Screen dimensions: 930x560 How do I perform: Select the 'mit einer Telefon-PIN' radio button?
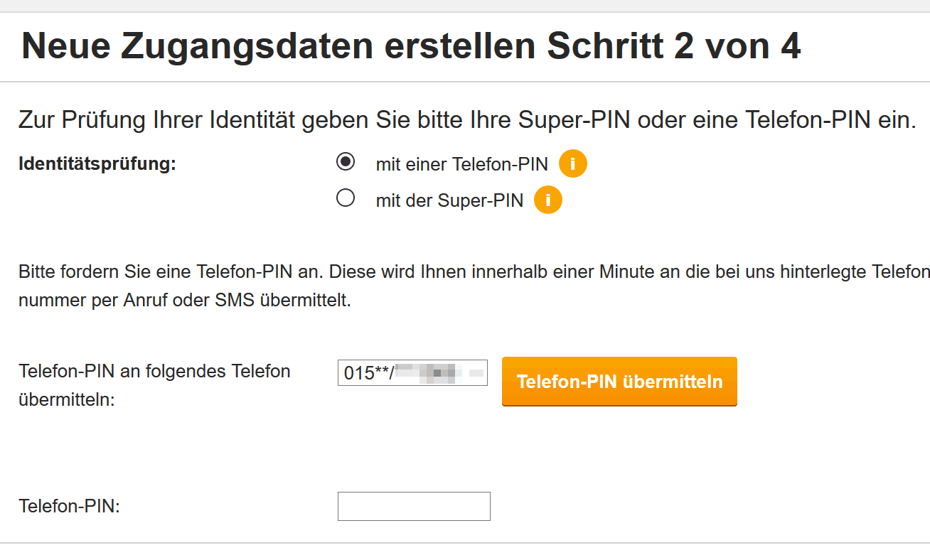(346, 163)
